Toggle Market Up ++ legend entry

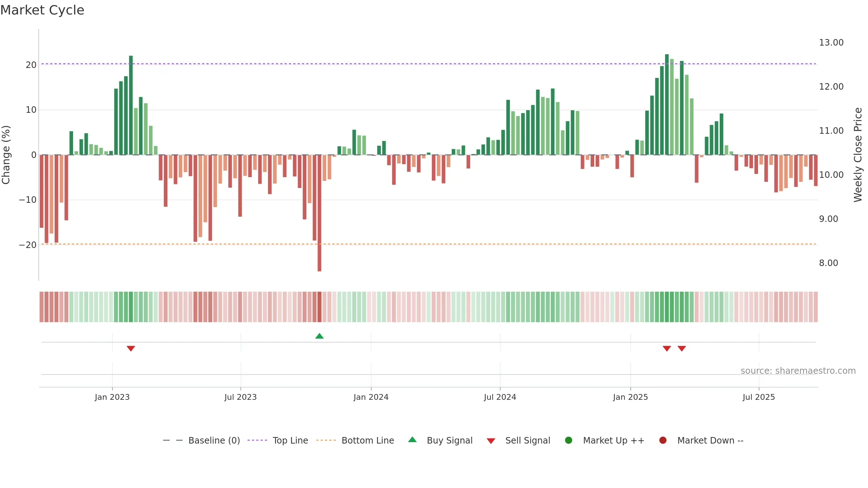click(x=604, y=440)
